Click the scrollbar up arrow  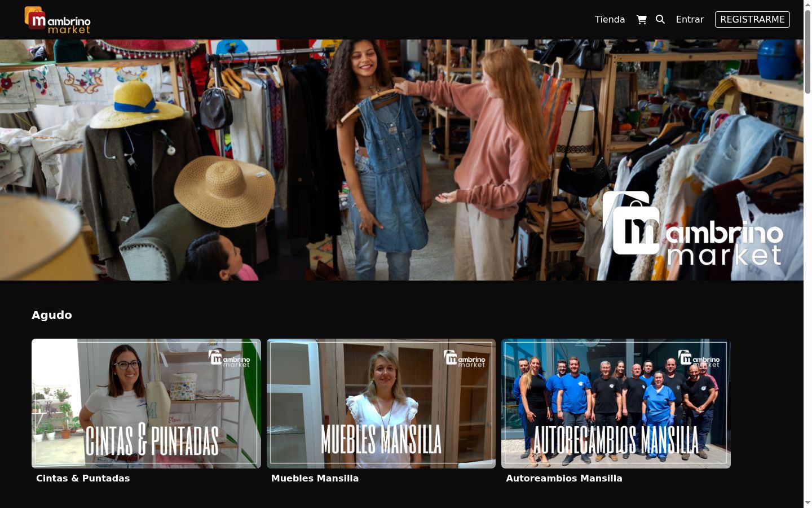(x=807, y=4)
